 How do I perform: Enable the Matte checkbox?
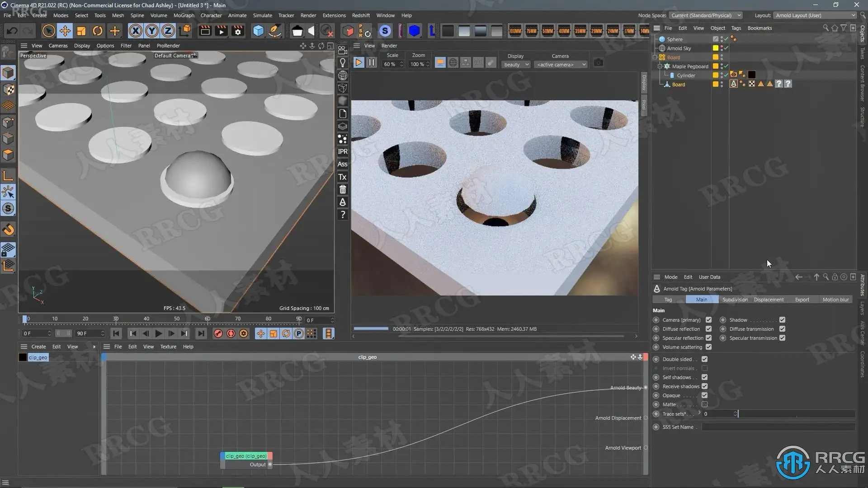tap(704, 404)
